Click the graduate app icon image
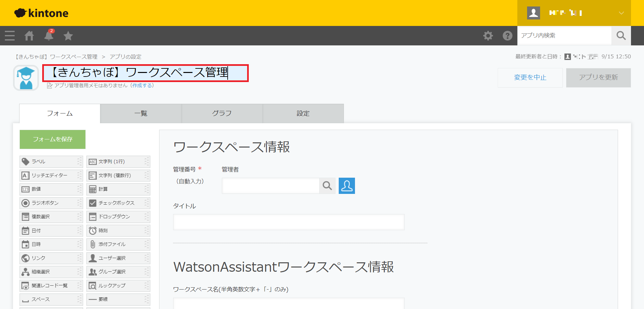 coord(26,78)
